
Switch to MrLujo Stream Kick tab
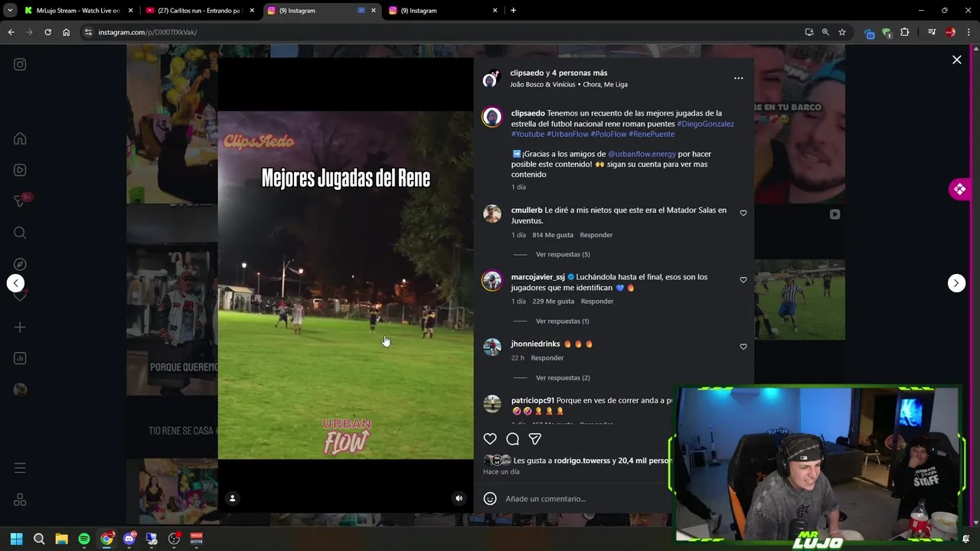tap(78, 11)
